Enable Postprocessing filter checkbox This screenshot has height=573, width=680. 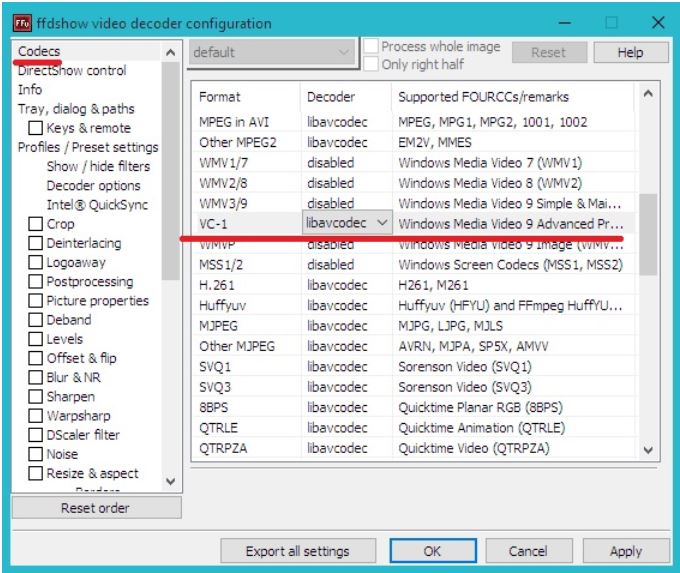point(35,282)
